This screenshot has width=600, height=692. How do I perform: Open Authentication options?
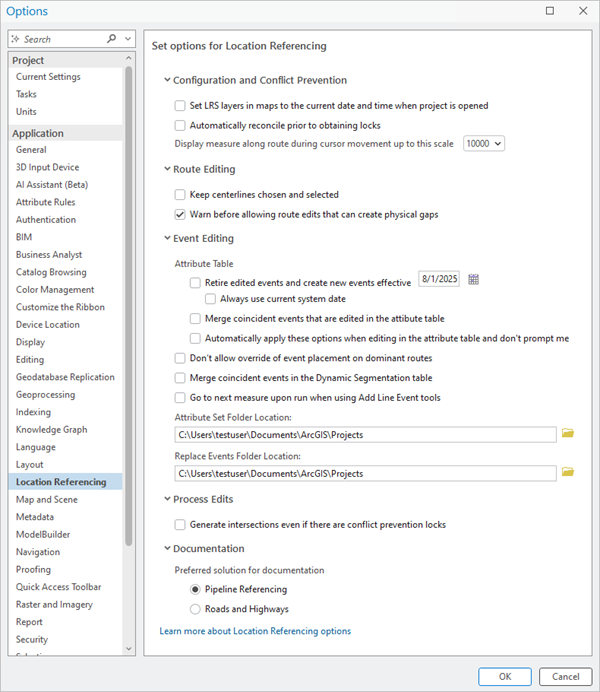click(46, 220)
